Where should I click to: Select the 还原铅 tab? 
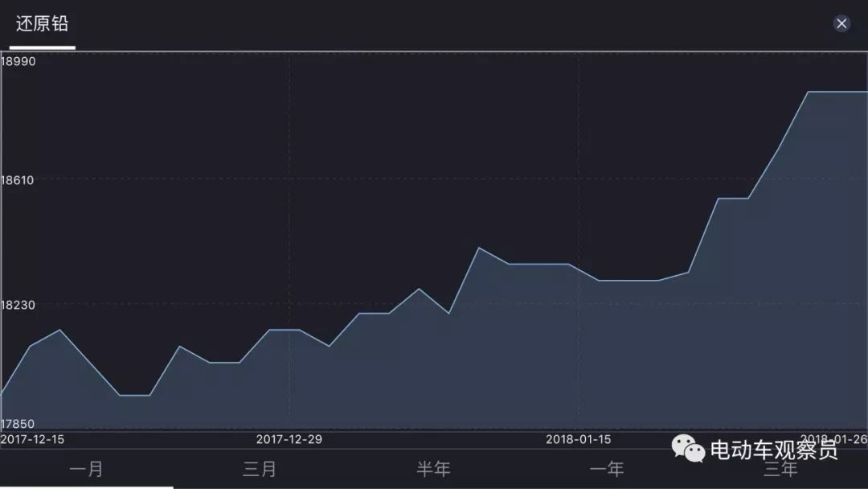coord(42,24)
